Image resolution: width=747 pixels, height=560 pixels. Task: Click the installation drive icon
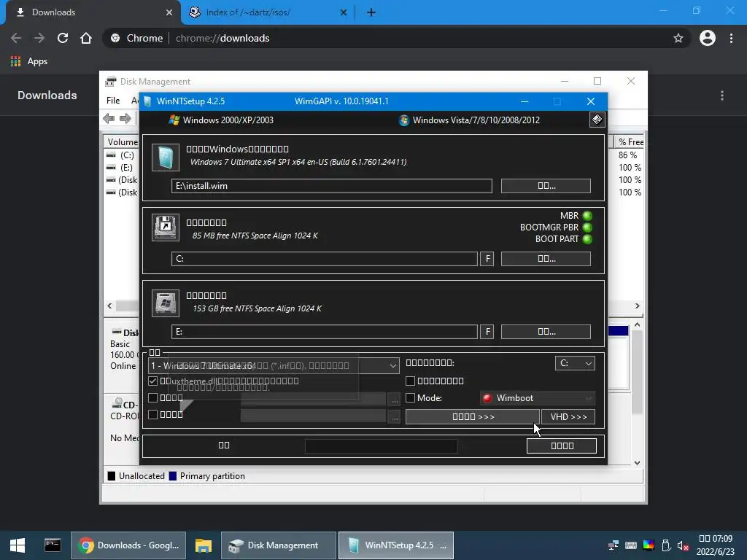(166, 303)
